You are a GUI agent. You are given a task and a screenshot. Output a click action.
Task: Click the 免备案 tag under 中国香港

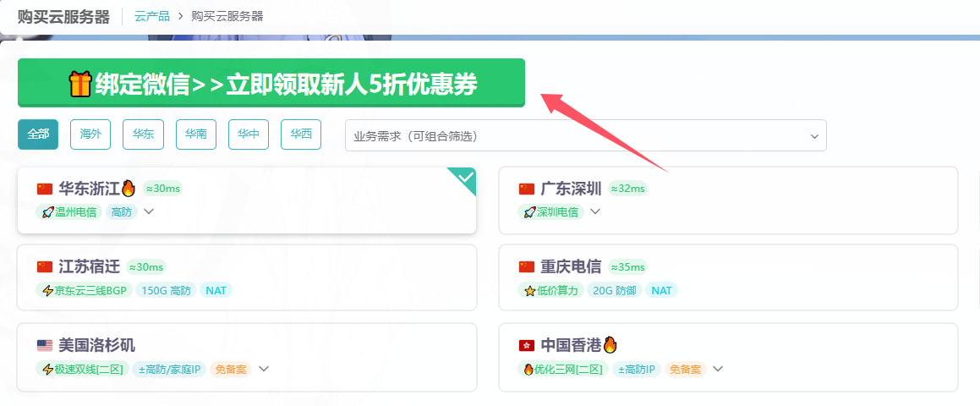point(685,369)
